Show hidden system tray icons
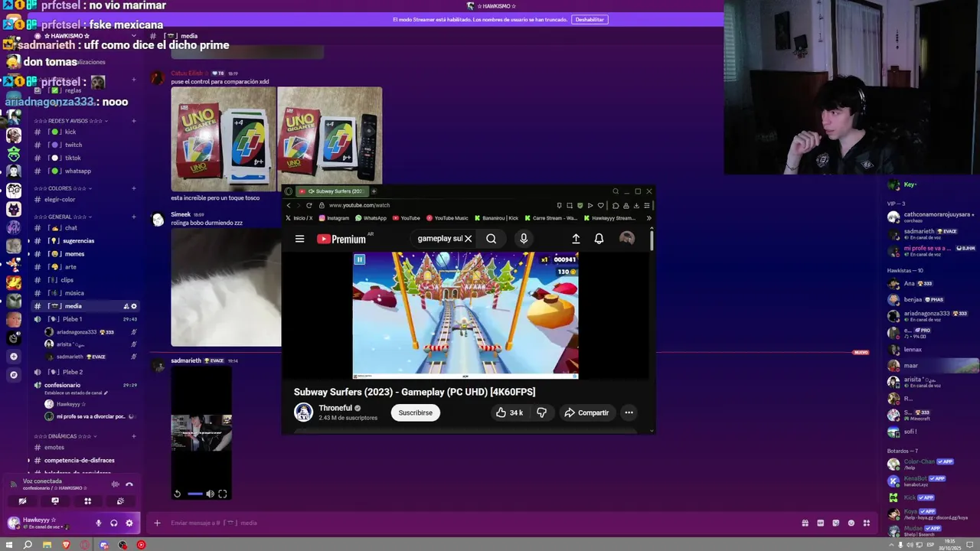Screen dimensions: 980x551 [x=892, y=545]
